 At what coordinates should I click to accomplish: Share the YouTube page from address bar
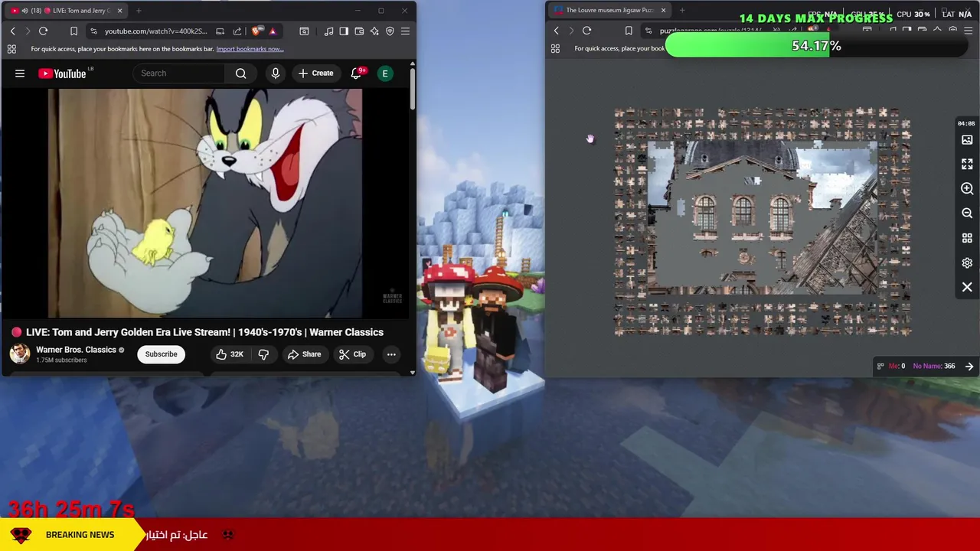pyautogui.click(x=237, y=31)
